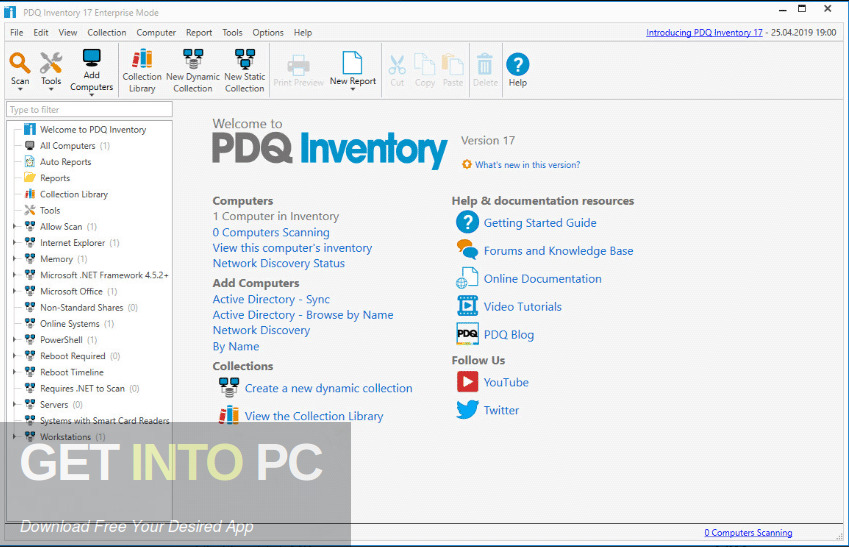Select All Computers in the tree
The width and height of the screenshot is (849, 547).
67,146
